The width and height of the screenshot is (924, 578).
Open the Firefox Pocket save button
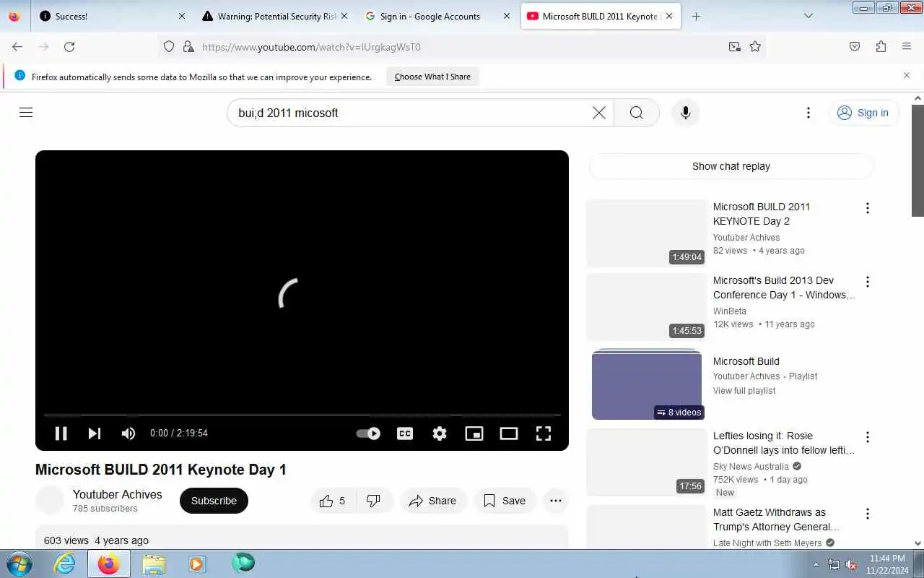pos(855,46)
